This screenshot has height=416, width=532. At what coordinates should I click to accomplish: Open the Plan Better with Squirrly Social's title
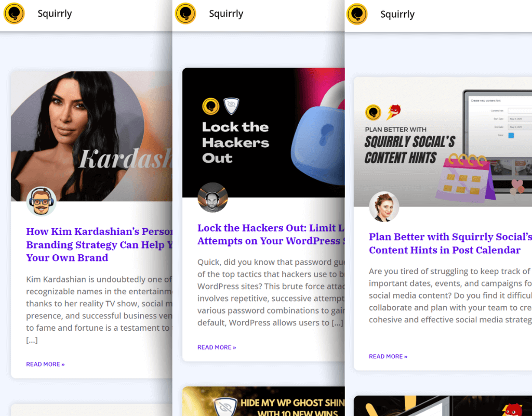coord(450,243)
